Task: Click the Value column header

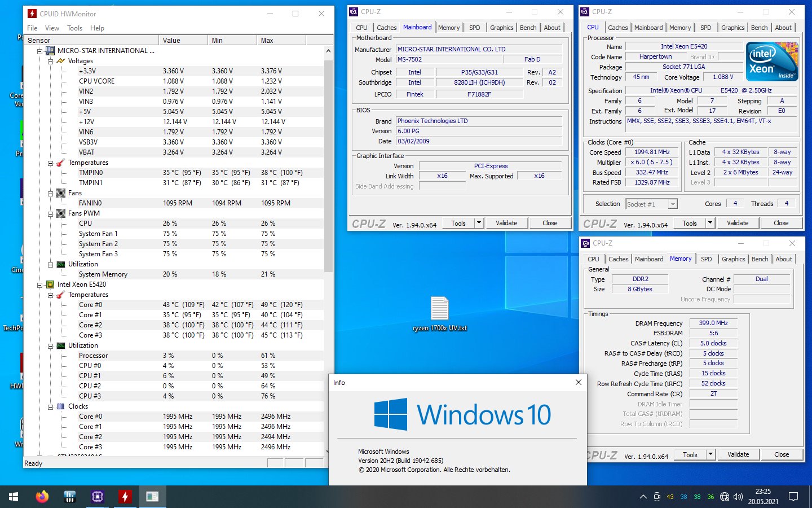Action: click(183, 40)
